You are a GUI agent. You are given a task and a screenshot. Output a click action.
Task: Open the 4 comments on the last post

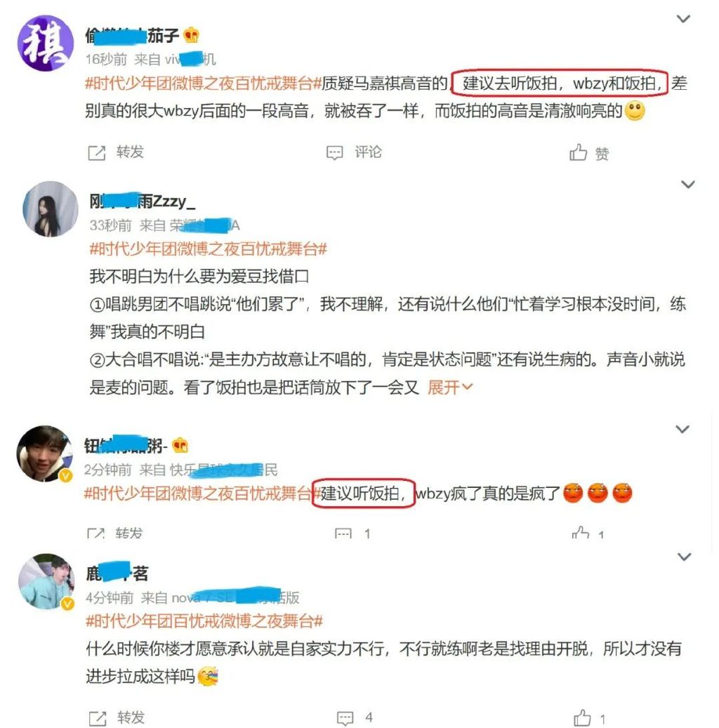[355, 717]
